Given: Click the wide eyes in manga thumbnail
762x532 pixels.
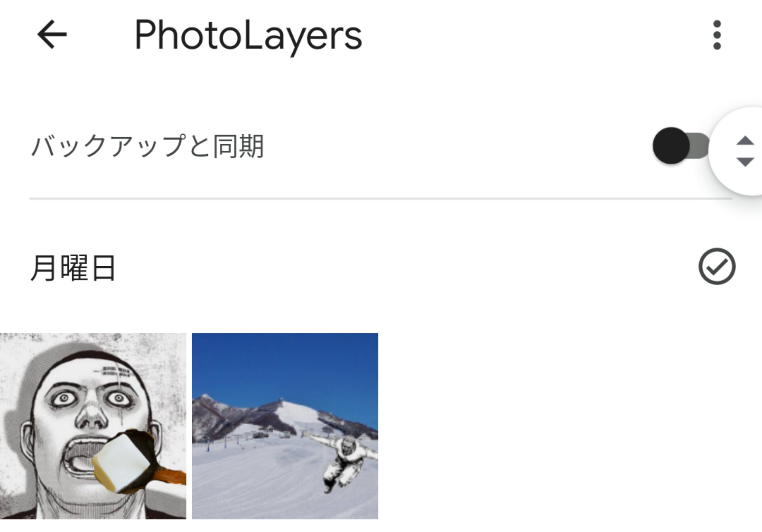Looking at the screenshot, I should (x=90, y=399).
